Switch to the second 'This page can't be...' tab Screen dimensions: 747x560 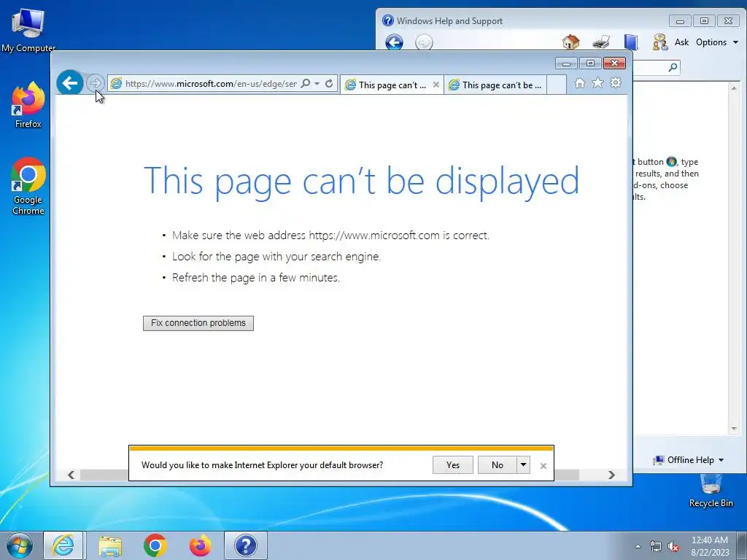(495, 85)
